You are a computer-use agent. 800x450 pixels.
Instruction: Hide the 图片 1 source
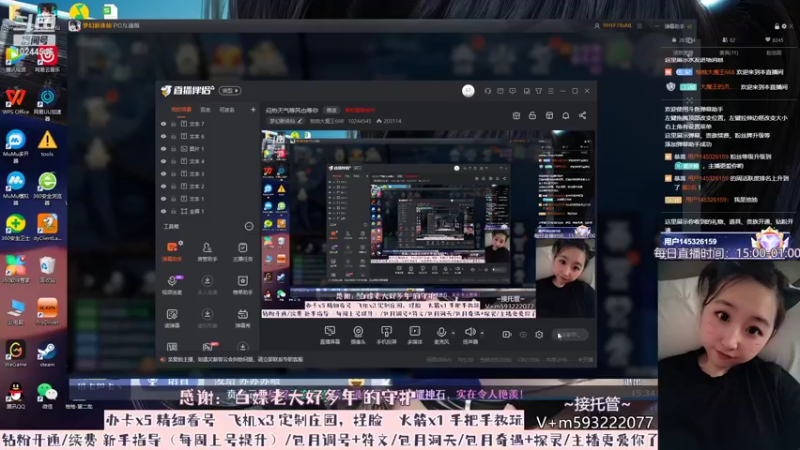[163, 149]
